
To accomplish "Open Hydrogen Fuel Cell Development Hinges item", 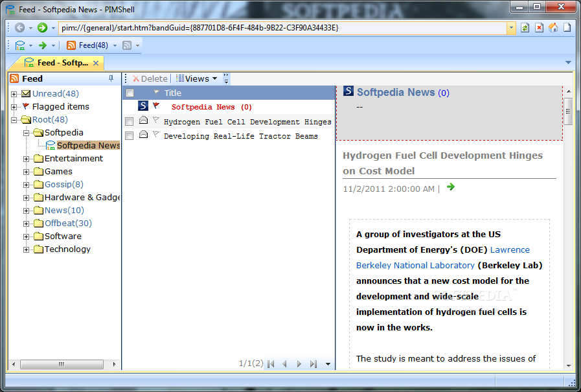I will click(247, 122).
